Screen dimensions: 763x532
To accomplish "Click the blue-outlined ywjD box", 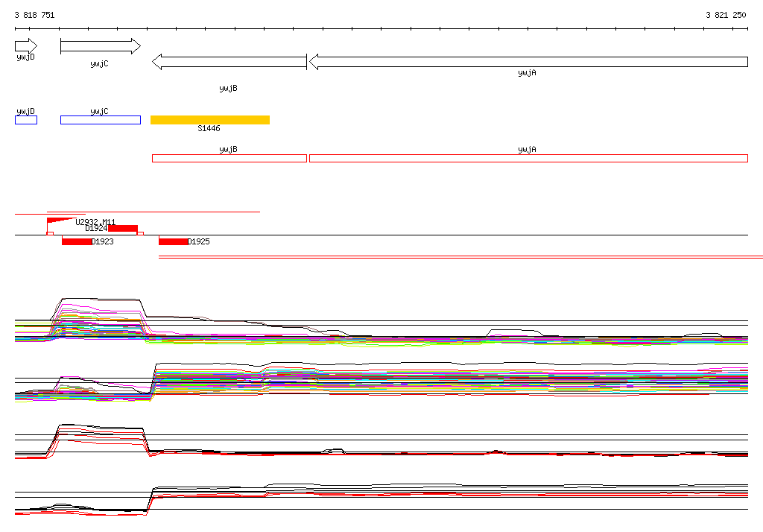I will pos(26,120).
